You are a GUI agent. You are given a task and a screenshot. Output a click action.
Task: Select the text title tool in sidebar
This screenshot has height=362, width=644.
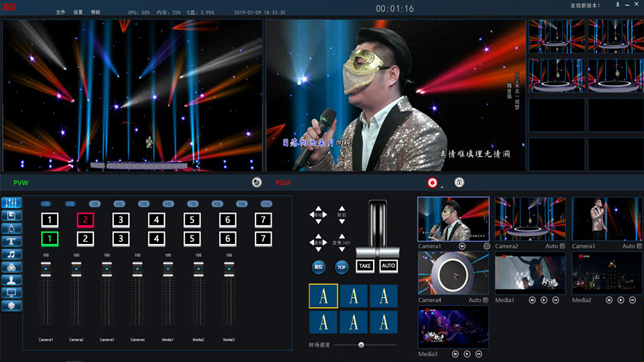point(12,241)
